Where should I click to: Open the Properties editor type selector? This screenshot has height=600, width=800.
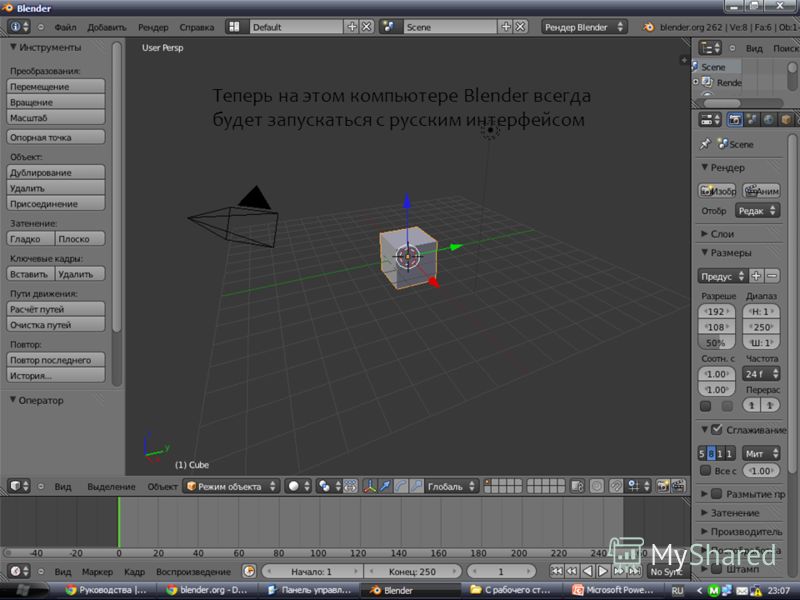point(710,120)
